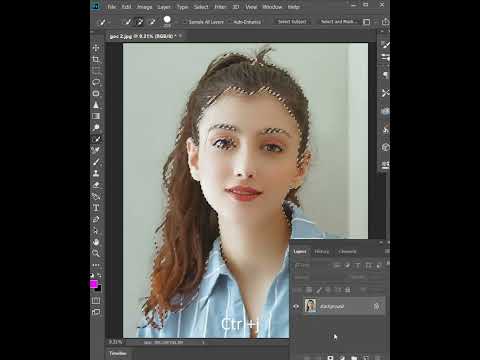Open the Image menu
This screenshot has width=480, height=360.
point(144,7)
